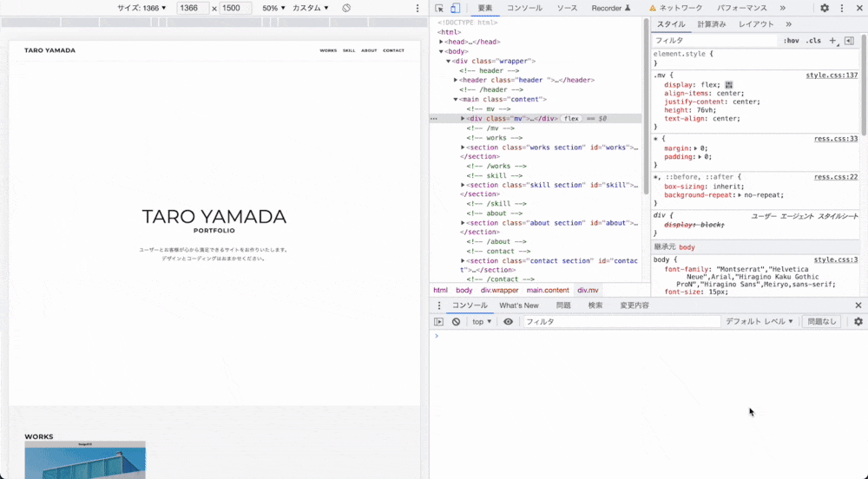Activate the element inspector picker icon
The image size is (868, 479).
tap(439, 9)
